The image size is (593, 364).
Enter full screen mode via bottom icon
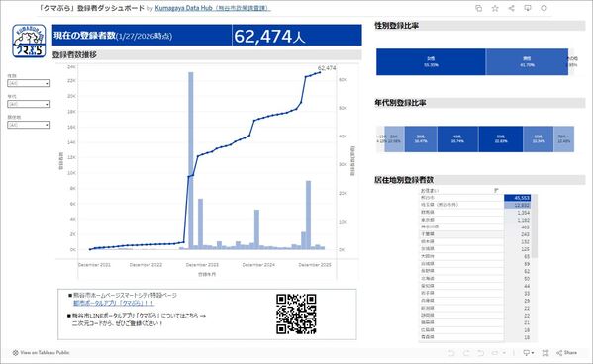544,353
